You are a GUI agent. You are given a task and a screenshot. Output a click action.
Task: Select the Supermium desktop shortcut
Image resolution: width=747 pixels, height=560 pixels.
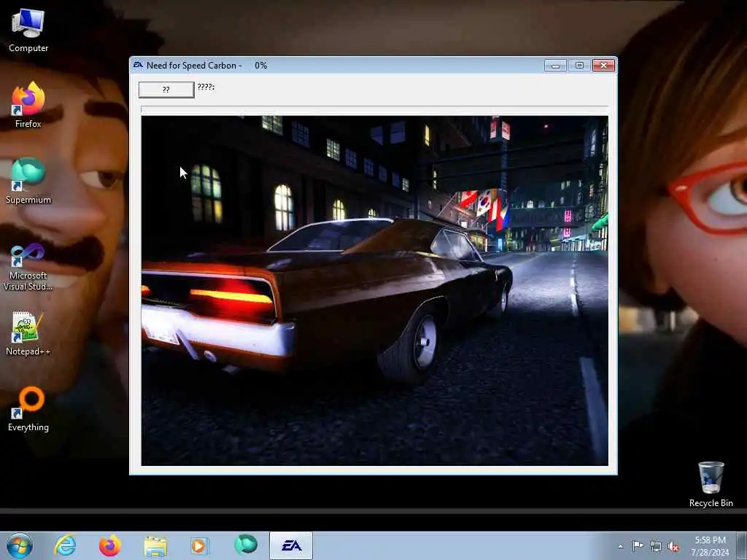(28, 181)
